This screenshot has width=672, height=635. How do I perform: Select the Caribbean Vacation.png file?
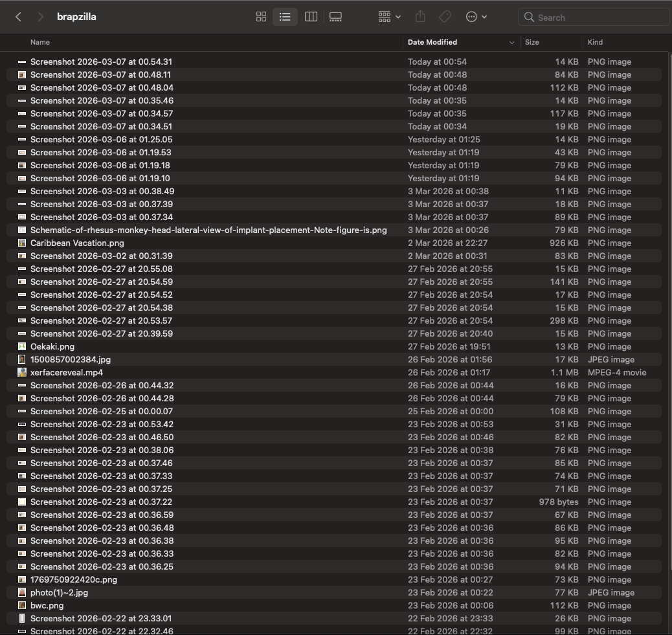77,243
